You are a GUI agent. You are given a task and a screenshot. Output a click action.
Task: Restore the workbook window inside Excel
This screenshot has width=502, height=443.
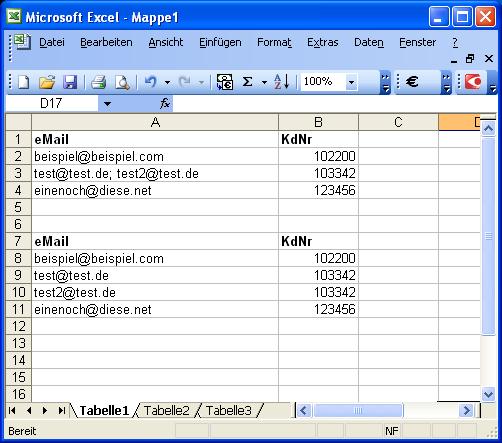pyautogui.click(x=470, y=59)
